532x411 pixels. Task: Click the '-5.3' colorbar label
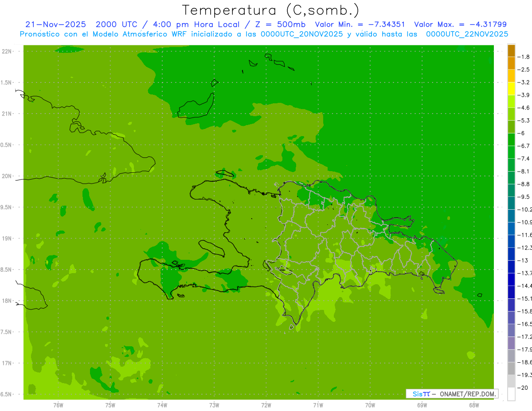click(x=524, y=120)
